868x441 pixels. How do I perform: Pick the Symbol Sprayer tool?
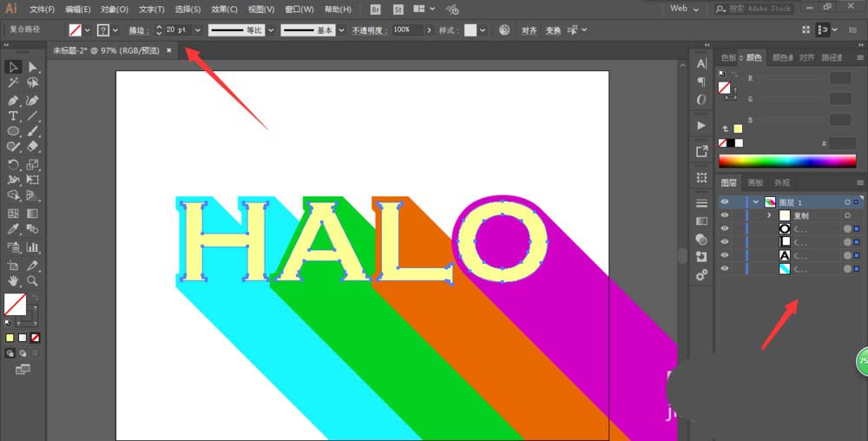pyautogui.click(x=13, y=247)
